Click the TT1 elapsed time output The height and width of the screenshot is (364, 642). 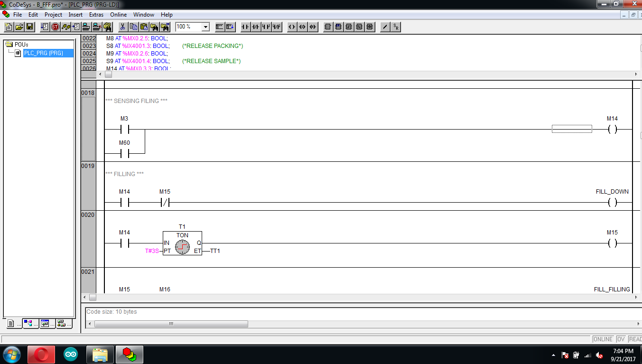click(215, 251)
